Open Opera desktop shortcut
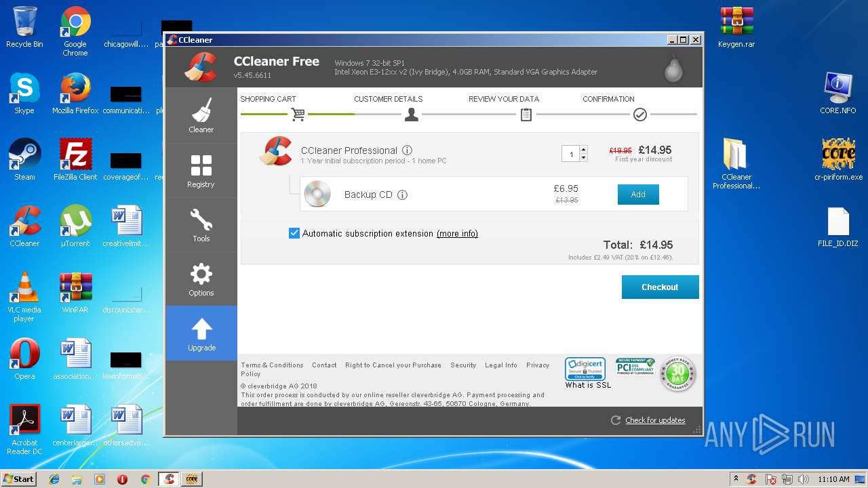The width and height of the screenshot is (868, 488). (24, 359)
